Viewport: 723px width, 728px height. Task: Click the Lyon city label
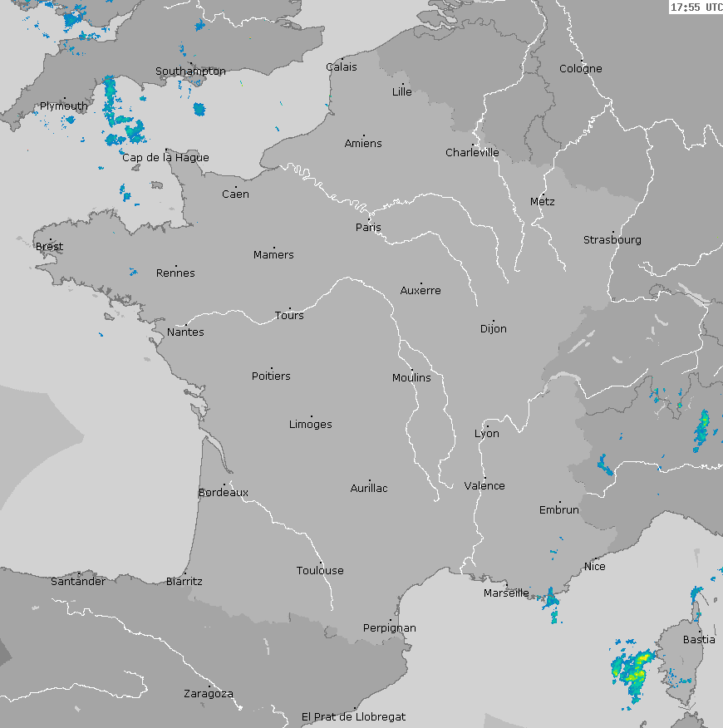[x=487, y=433]
